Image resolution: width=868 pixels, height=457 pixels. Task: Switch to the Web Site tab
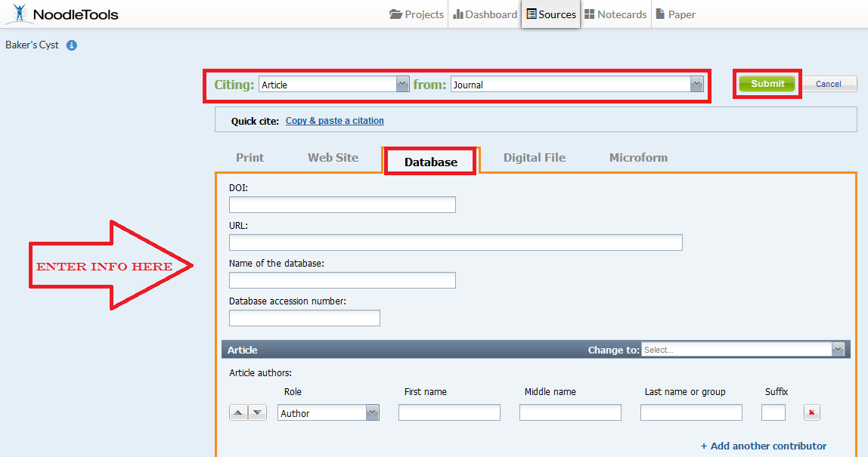pyautogui.click(x=333, y=158)
